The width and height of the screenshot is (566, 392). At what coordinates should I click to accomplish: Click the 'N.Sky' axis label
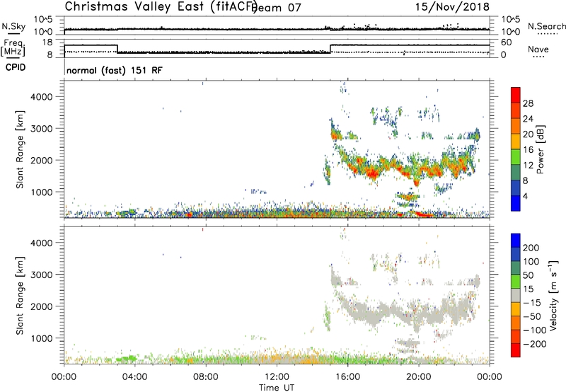point(13,26)
